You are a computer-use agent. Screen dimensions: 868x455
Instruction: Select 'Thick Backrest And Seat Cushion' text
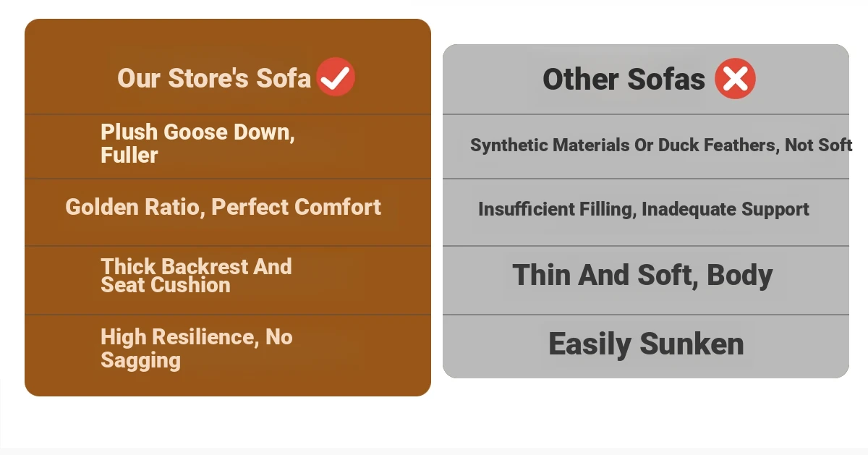click(196, 276)
